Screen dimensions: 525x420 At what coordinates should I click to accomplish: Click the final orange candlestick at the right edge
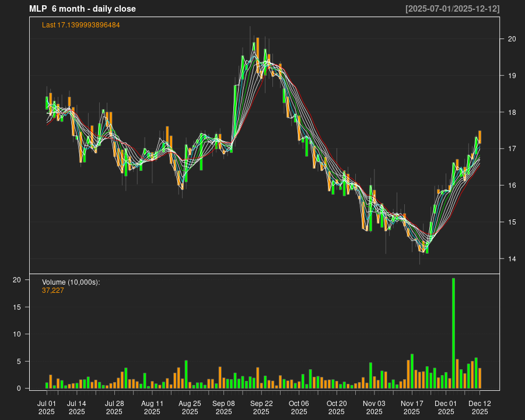(x=480, y=137)
